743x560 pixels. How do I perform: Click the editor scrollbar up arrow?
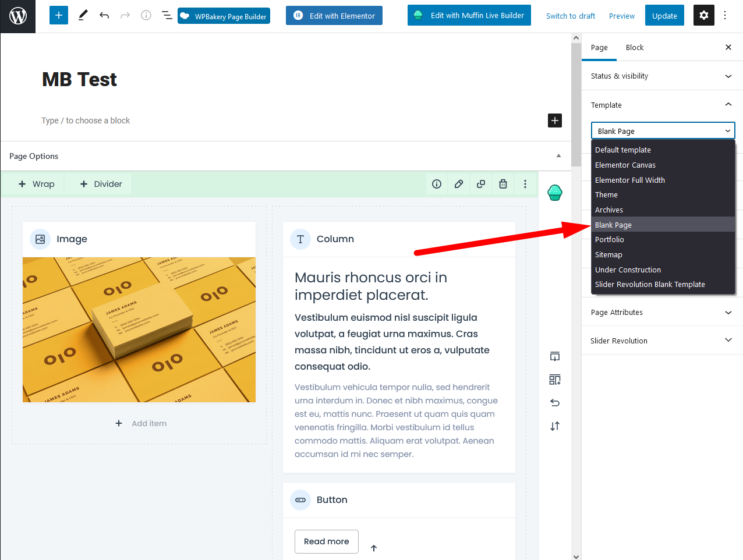coord(576,38)
